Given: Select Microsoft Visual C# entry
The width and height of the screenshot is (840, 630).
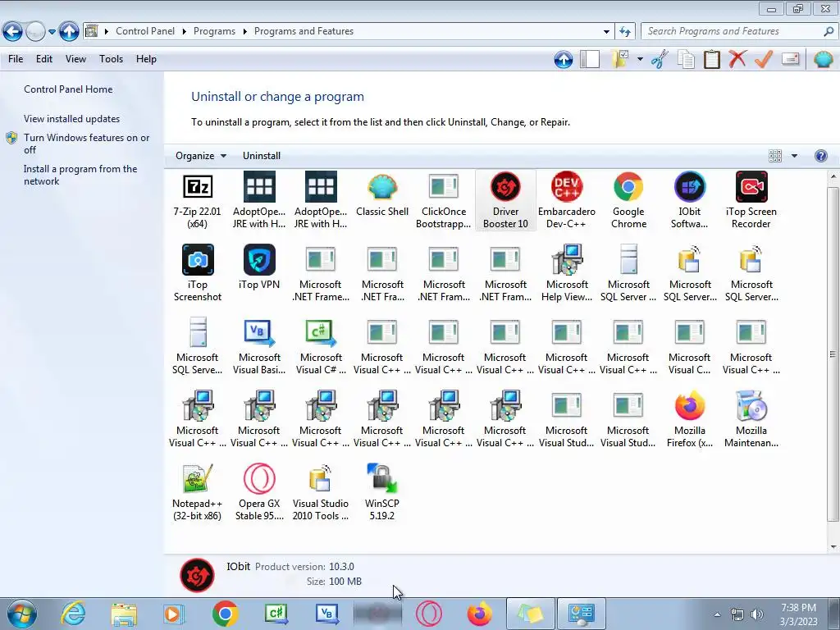Looking at the screenshot, I should tap(321, 346).
